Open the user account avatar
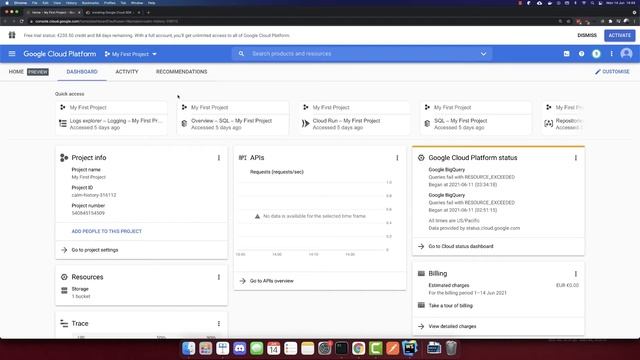The width and height of the screenshot is (640, 360). click(x=626, y=53)
